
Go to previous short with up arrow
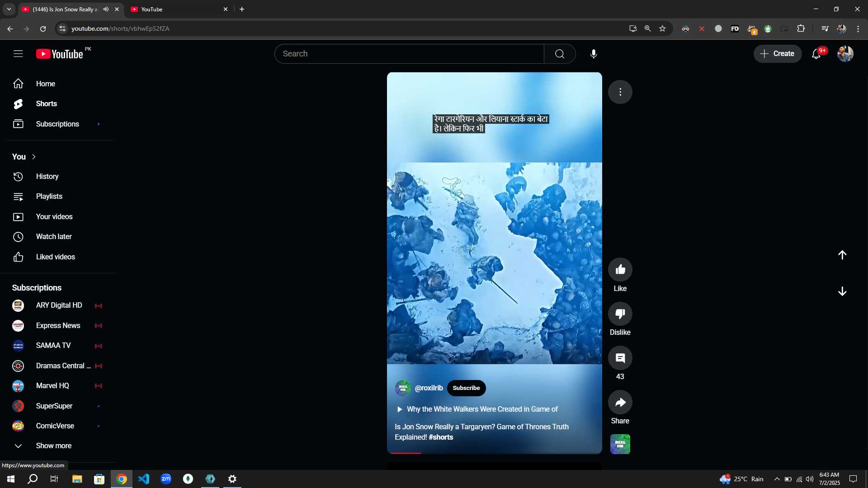(842, 255)
